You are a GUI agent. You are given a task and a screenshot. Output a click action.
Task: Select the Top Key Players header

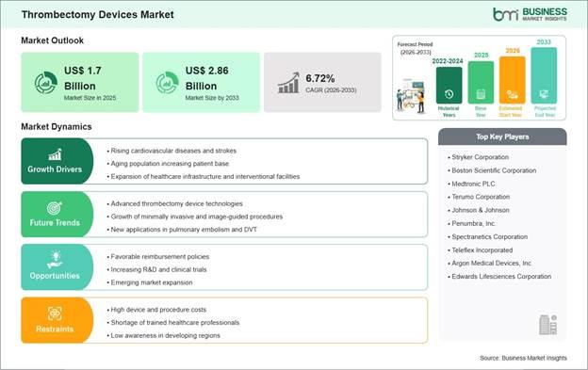click(502, 137)
